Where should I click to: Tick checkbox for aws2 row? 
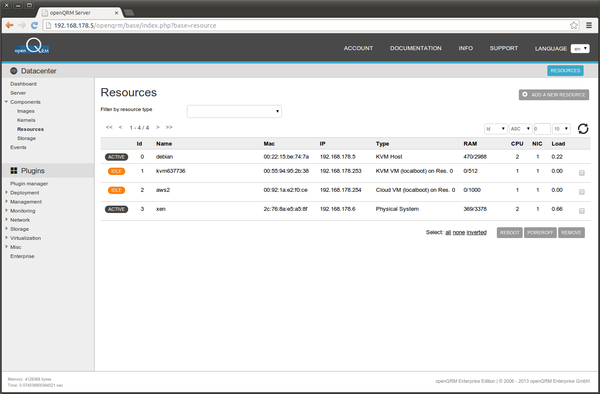582,192
